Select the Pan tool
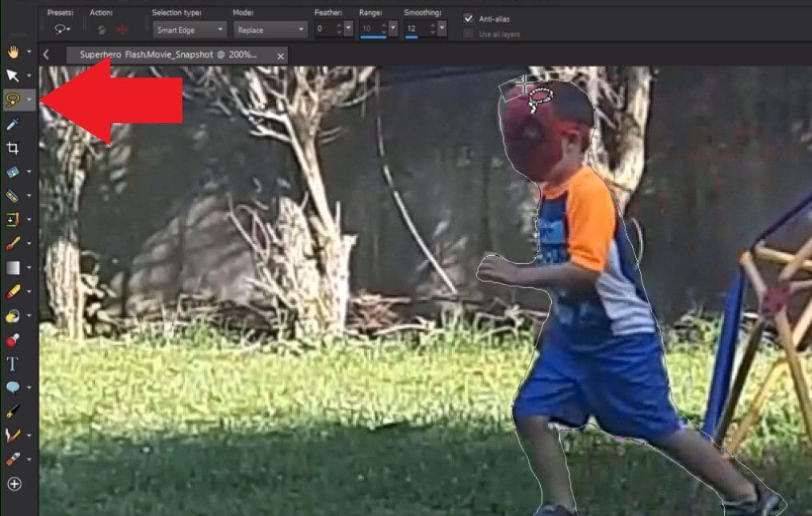 tap(14, 52)
